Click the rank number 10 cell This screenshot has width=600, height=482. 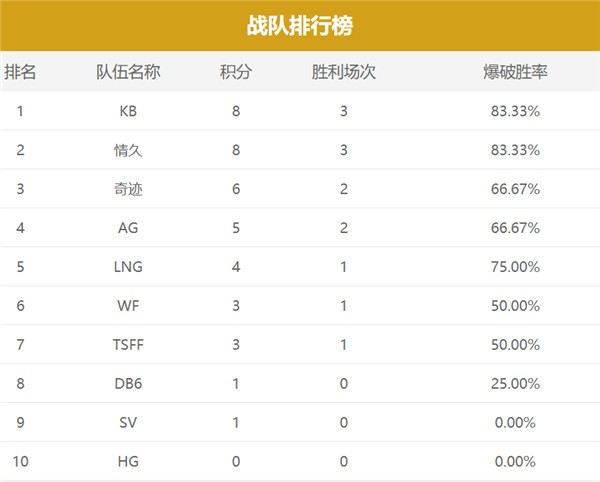[20, 462]
